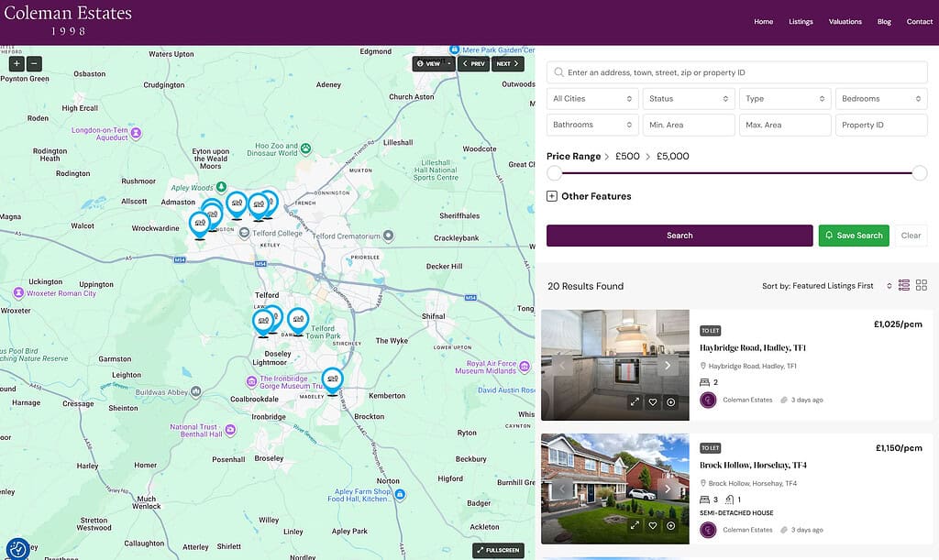Show next photo of Haybridge Road listing
The height and width of the screenshot is (560, 939).
click(668, 365)
